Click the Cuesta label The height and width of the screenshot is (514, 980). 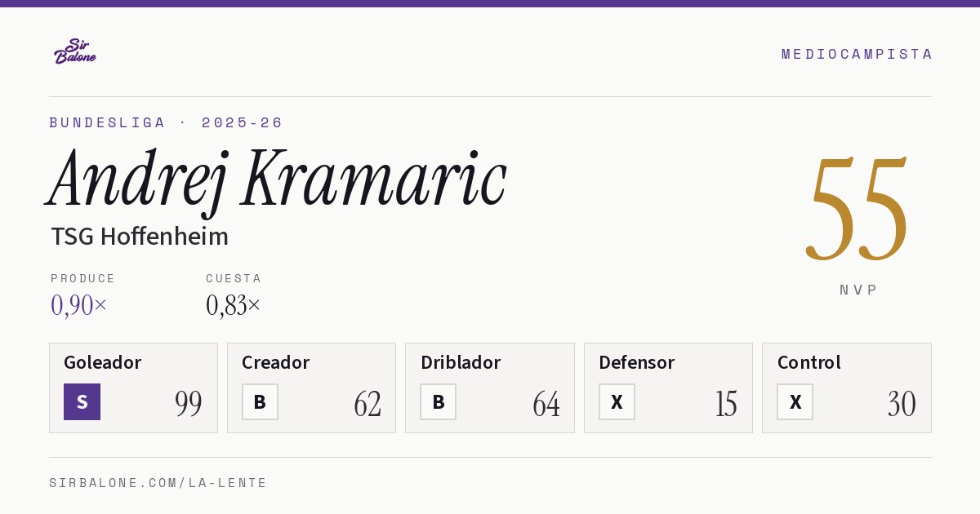pyautogui.click(x=234, y=278)
